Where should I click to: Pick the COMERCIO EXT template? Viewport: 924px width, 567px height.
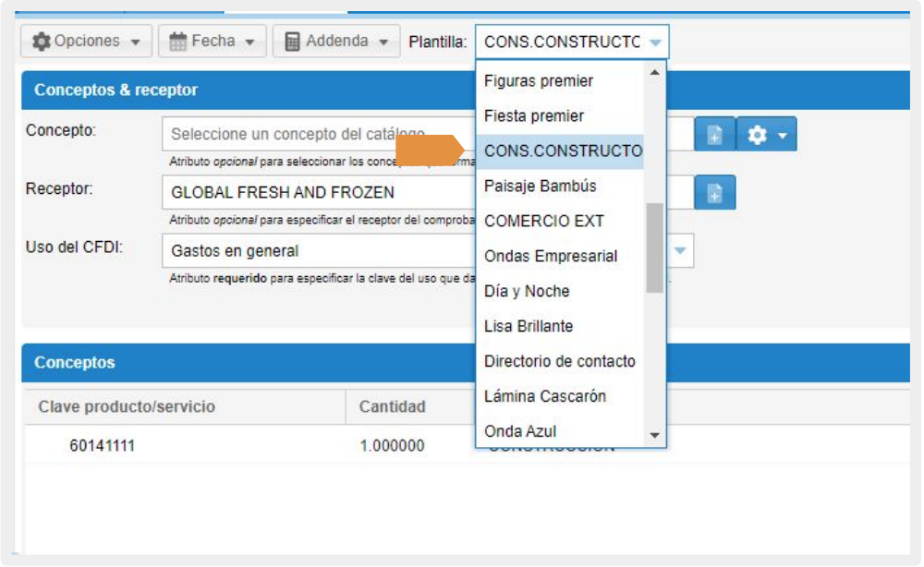[543, 222]
